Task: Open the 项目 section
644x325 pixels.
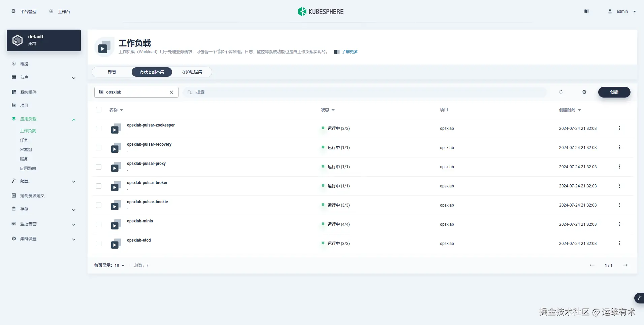Action: [x=25, y=105]
